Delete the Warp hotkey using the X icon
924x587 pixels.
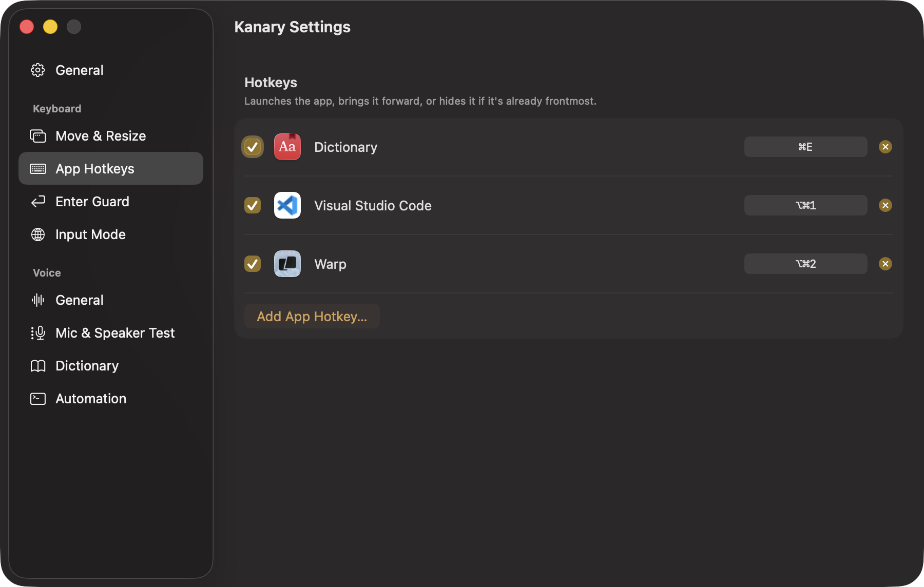tap(885, 264)
